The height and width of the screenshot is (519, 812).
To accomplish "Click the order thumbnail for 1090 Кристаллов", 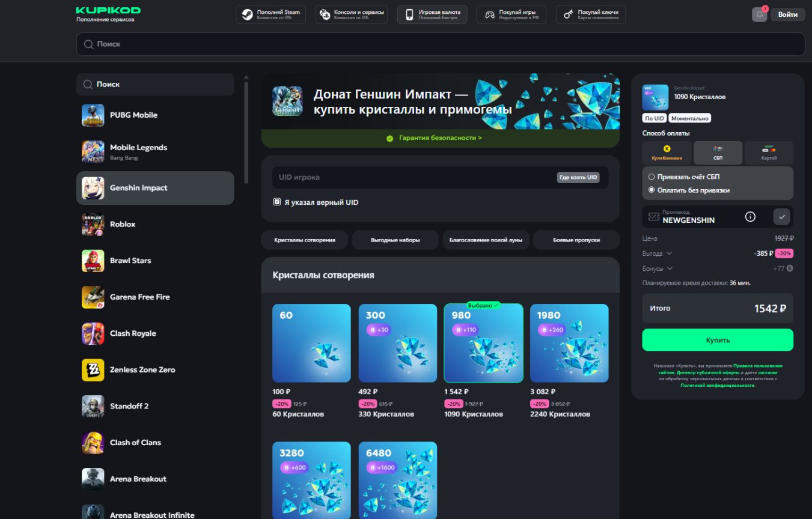I will click(x=655, y=97).
